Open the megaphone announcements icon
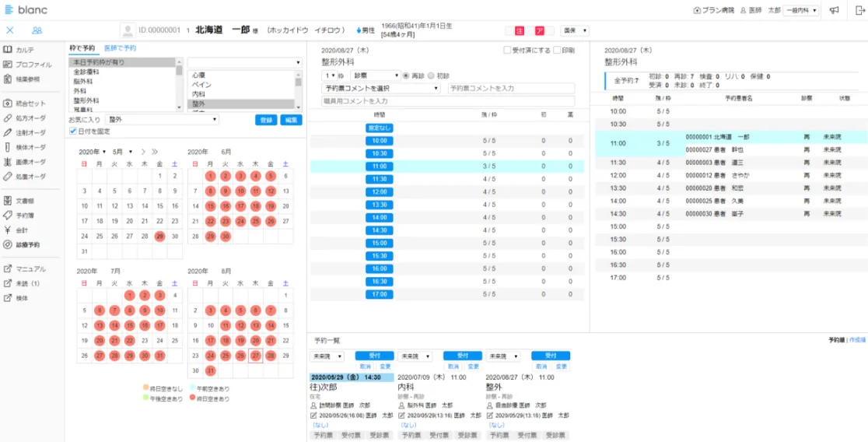Viewport: 868px width, 442px height. tap(835, 10)
